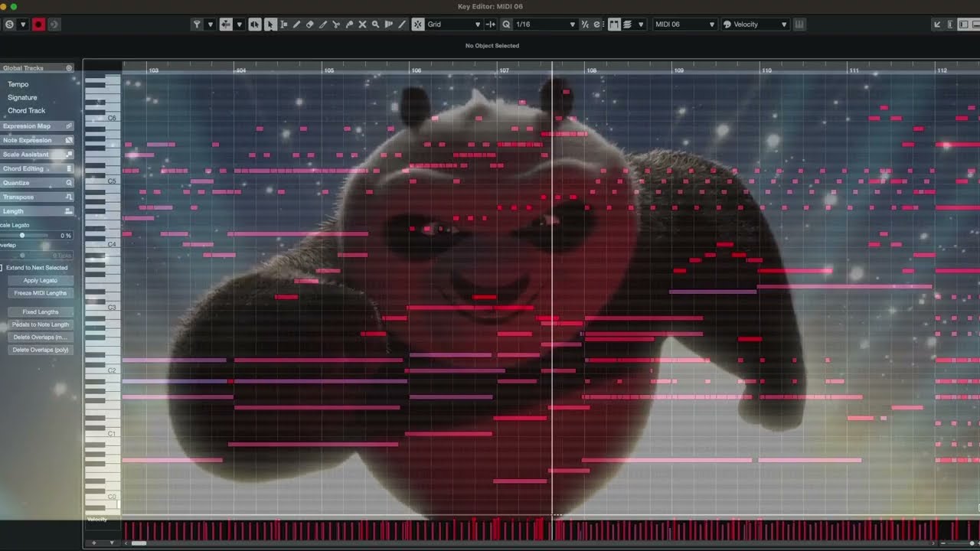Click the green macOS zoom button

coord(14,7)
